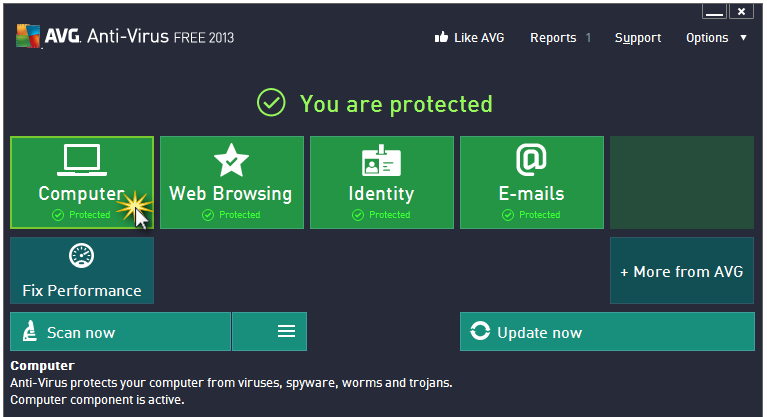Open the Identity protection tile
This screenshot has height=417, width=767.
[x=382, y=183]
